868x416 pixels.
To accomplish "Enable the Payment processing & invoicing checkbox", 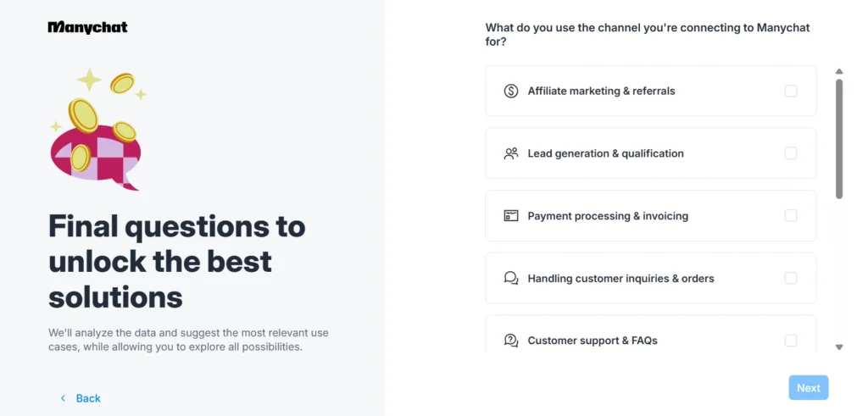I will pos(791,216).
